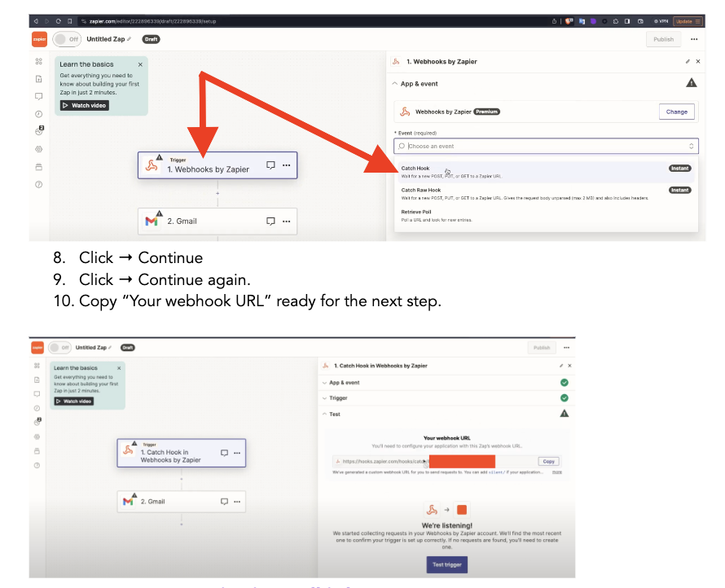Click the Catch Hook in Webhooks by Zapier step icon

click(128, 451)
